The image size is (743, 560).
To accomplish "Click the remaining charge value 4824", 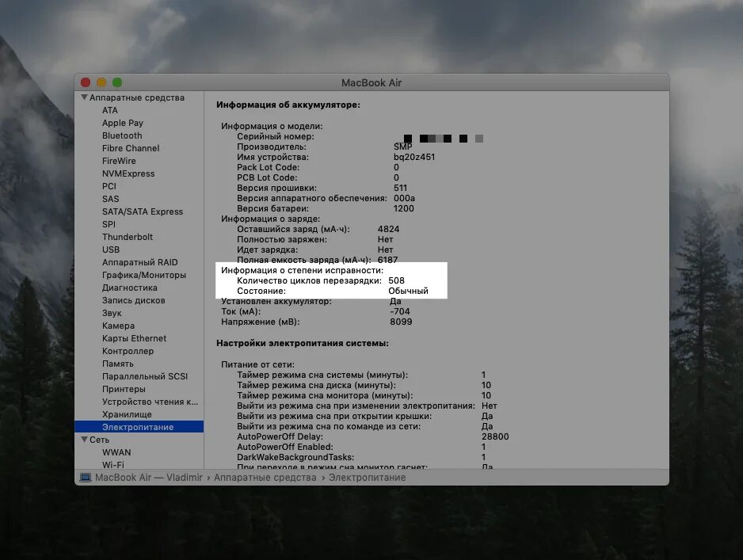I will (x=388, y=229).
